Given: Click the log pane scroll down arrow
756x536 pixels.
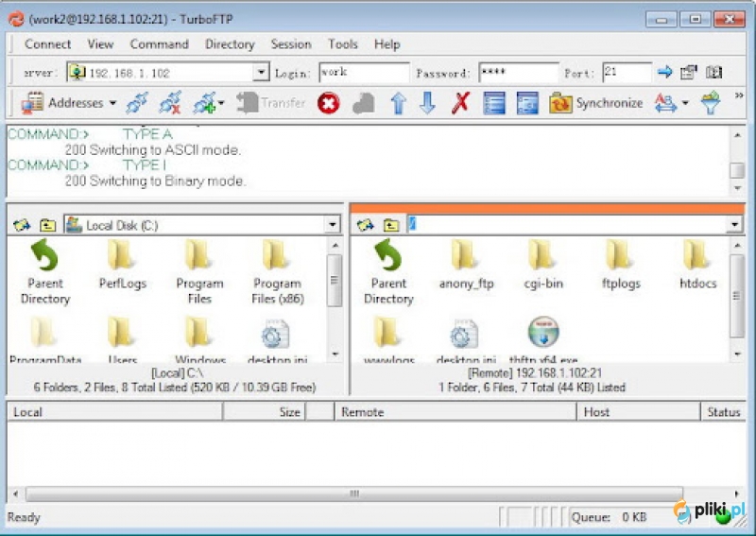Looking at the screenshot, I should pyautogui.click(x=737, y=188).
